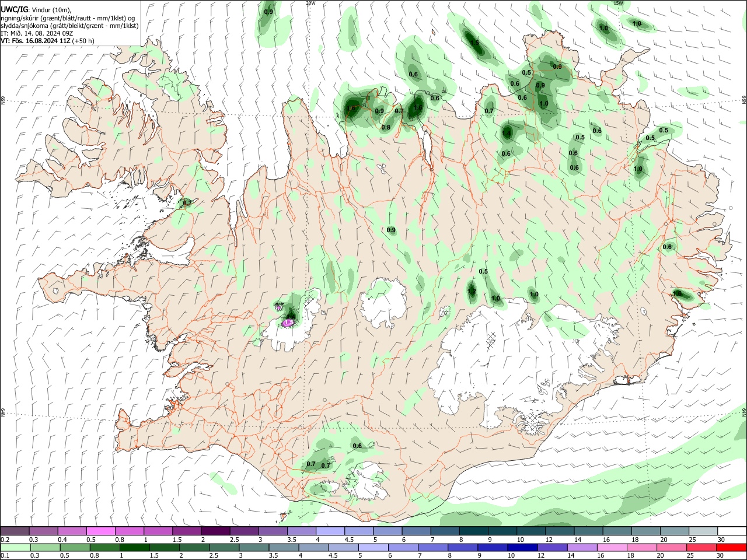
Task: Click the '0.4' label on the snow scale
Action: tap(62, 540)
